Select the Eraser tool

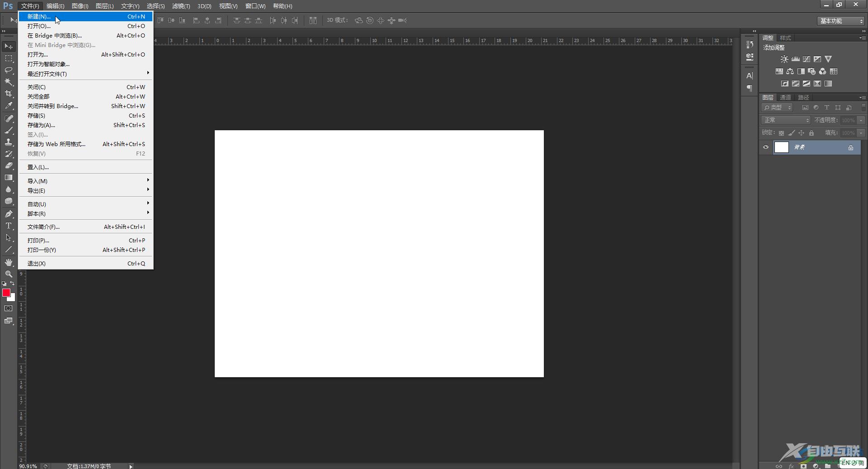[9, 166]
